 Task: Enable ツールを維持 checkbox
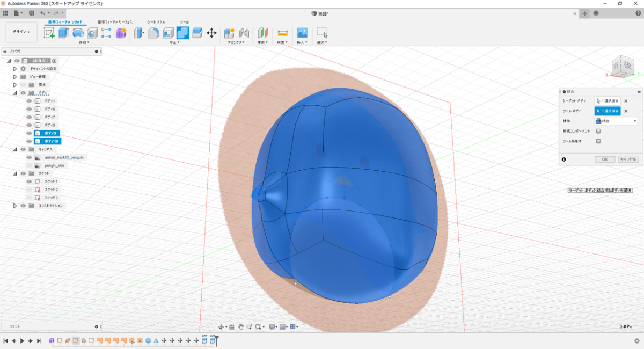coord(598,141)
